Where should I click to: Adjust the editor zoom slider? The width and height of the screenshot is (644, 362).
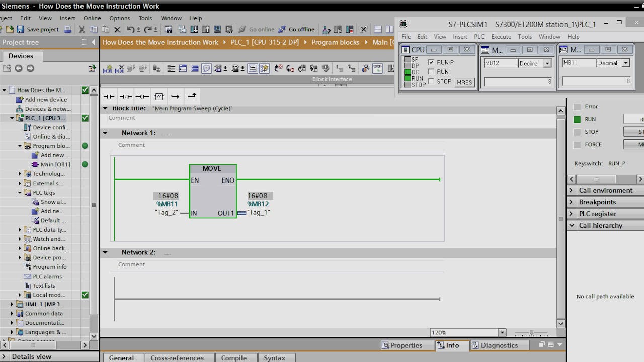[531, 333]
